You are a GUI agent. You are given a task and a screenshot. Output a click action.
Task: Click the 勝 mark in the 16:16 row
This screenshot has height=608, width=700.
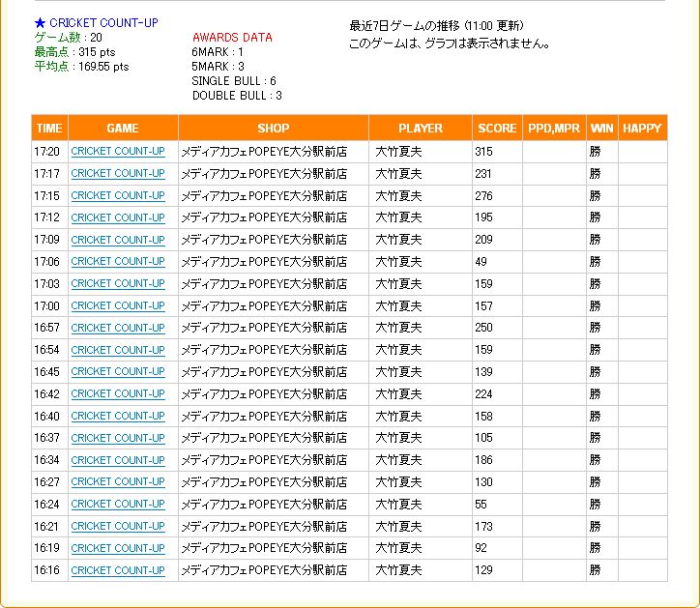(x=595, y=570)
